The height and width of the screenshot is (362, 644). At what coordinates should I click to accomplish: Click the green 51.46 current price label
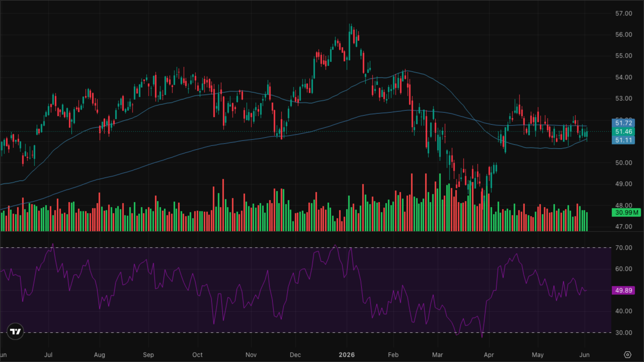(x=623, y=131)
